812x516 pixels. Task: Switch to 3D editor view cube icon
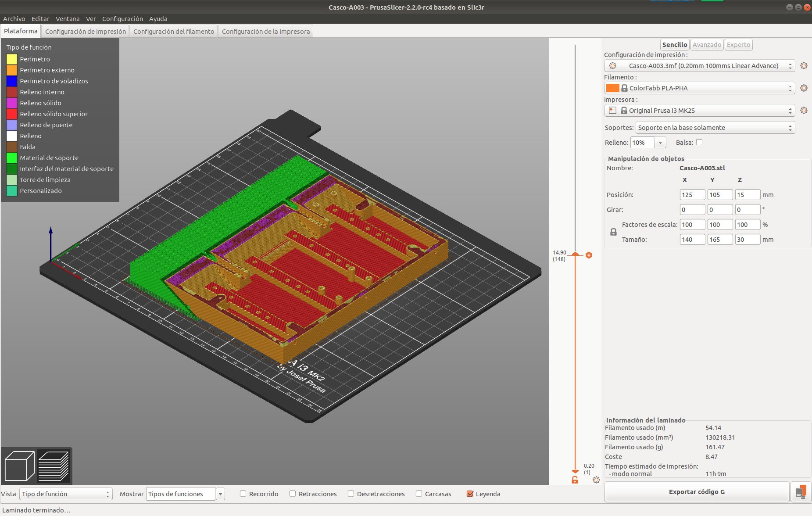(x=19, y=466)
